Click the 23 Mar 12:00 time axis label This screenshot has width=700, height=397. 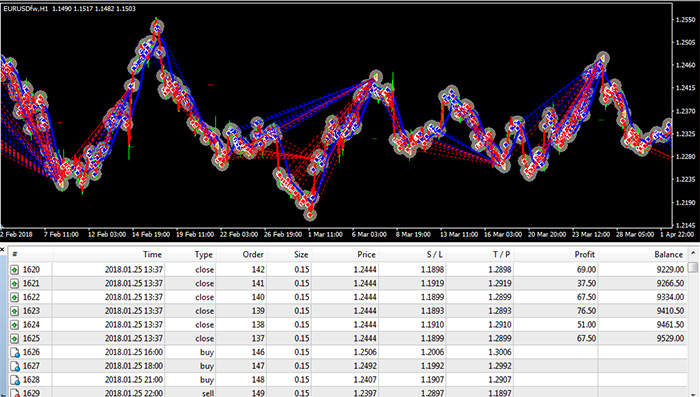click(x=591, y=234)
